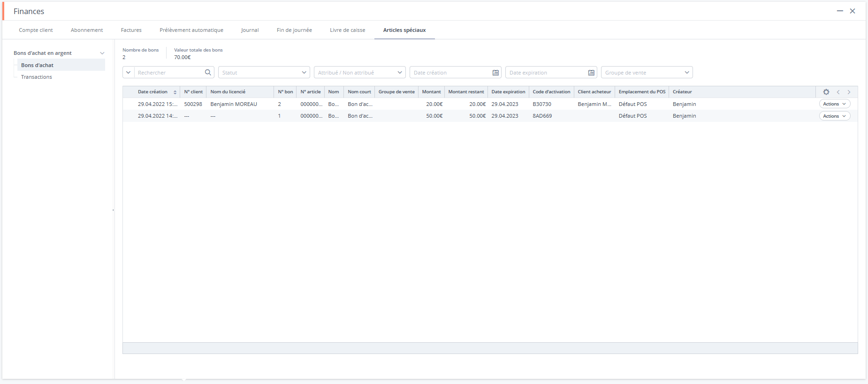Open table column settings gear

coord(826,92)
